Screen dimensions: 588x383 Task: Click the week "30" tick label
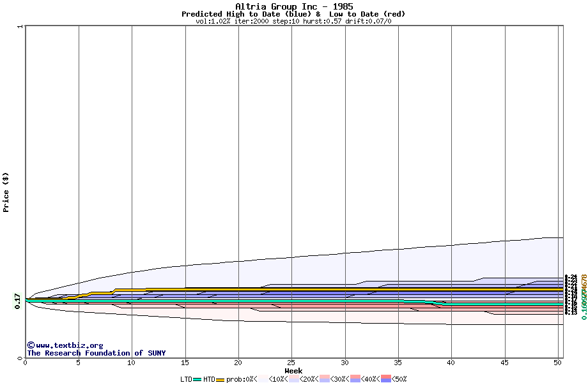pyautogui.click(x=344, y=363)
